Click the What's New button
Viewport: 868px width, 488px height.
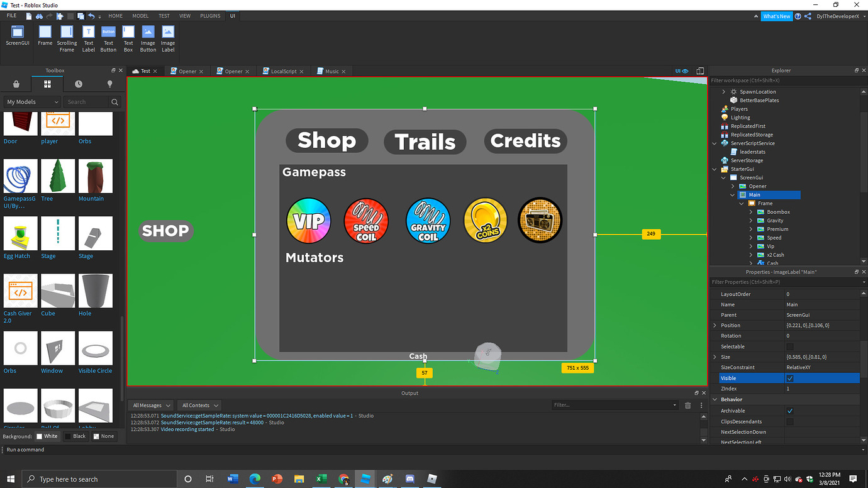776,16
